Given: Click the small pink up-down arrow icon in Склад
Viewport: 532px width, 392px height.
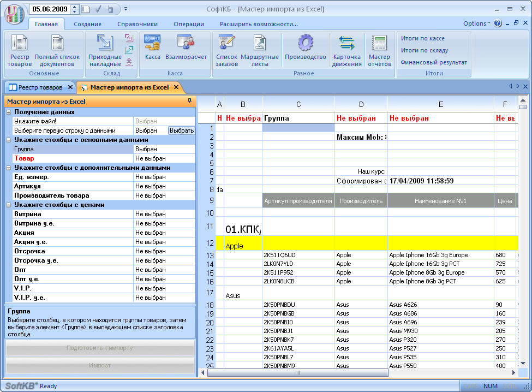Looking at the screenshot, I should tap(129, 62).
